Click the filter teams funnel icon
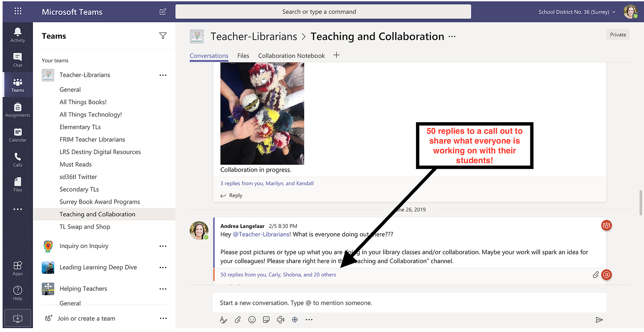Screen dimensions: 644x332 pyautogui.click(x=163, y=36)
